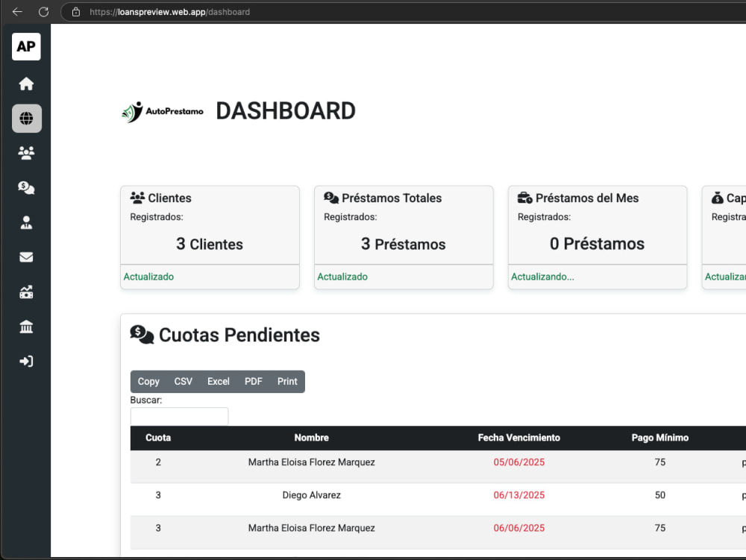Screen dimensions: 746x560
Task: Click the due date 06/13/2025
Action: pos(519,495)
